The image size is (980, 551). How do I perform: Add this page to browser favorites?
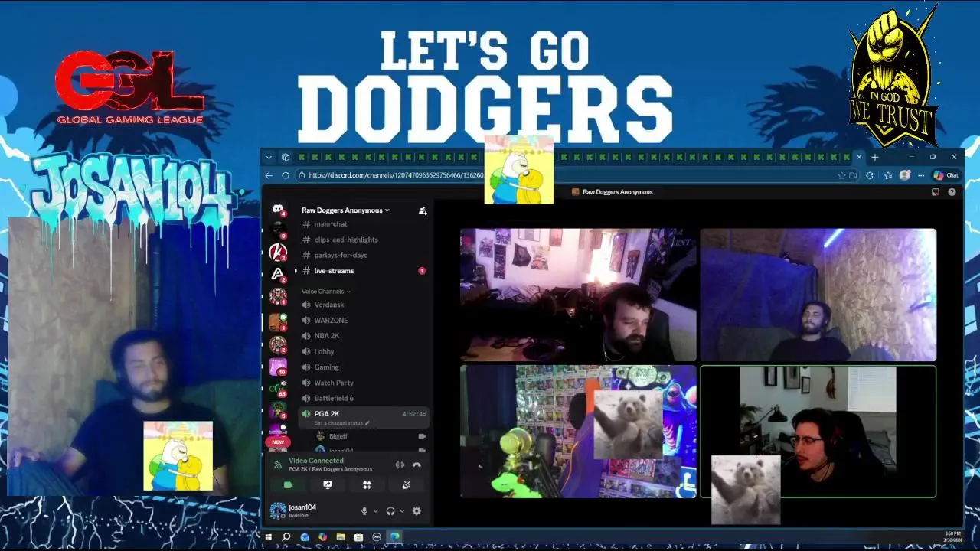click(x=841, y=175)
